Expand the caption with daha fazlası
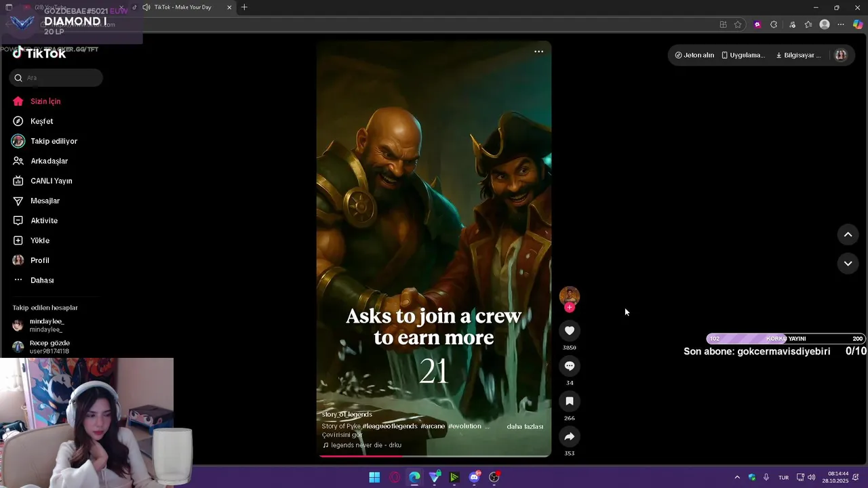 (x=525, y=426)
